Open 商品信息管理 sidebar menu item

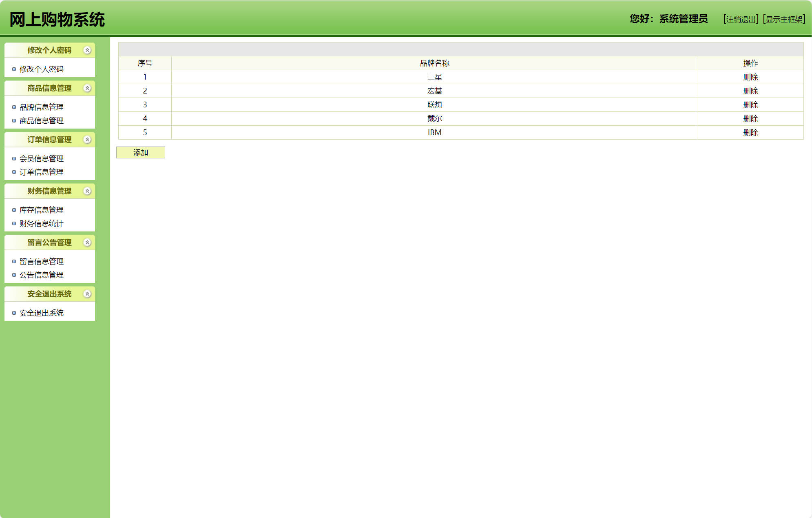point(42,121)
